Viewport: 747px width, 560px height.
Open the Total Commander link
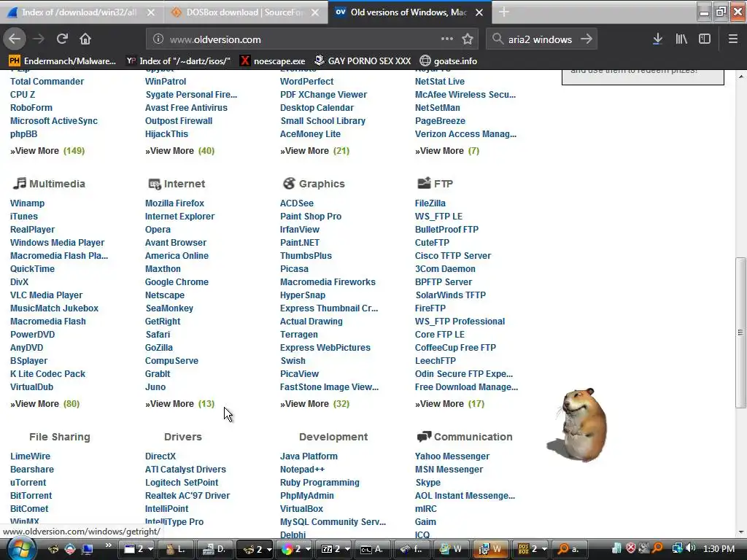(x=47, y=82)
